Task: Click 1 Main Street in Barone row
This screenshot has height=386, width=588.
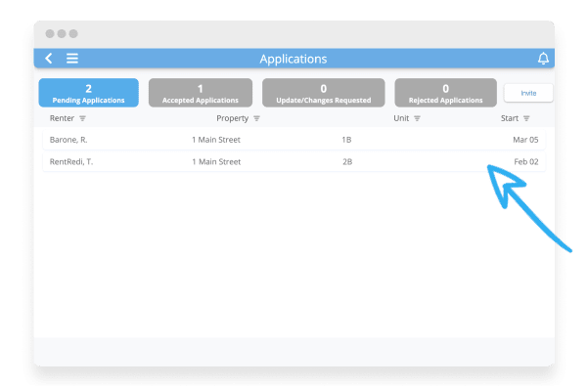Action: [216, 140]
